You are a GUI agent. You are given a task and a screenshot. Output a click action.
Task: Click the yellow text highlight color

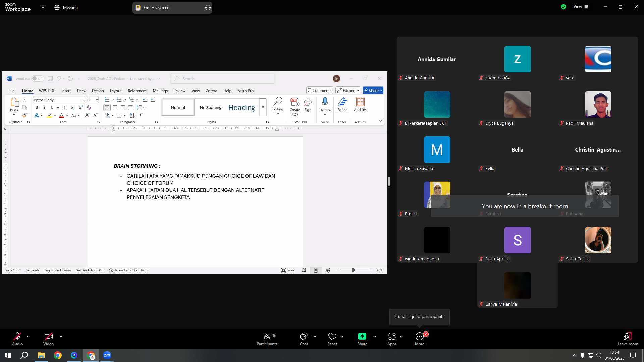(x=49, y=115)
